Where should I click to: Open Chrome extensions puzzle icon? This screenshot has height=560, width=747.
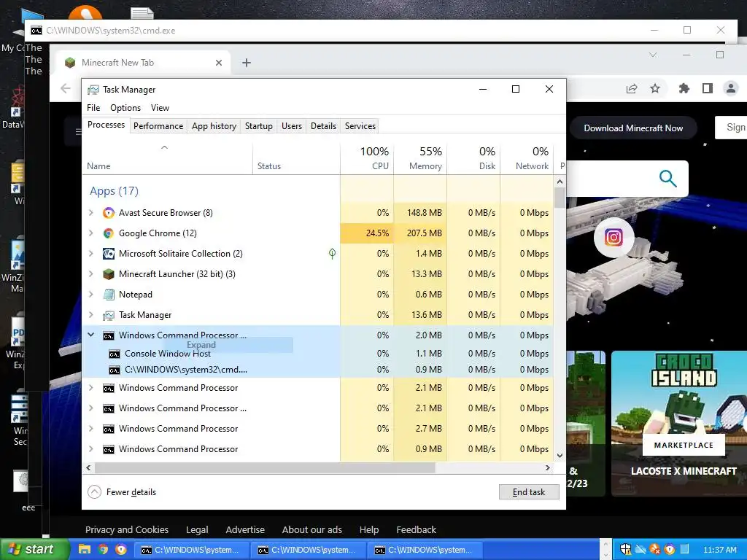click(684, 88)
